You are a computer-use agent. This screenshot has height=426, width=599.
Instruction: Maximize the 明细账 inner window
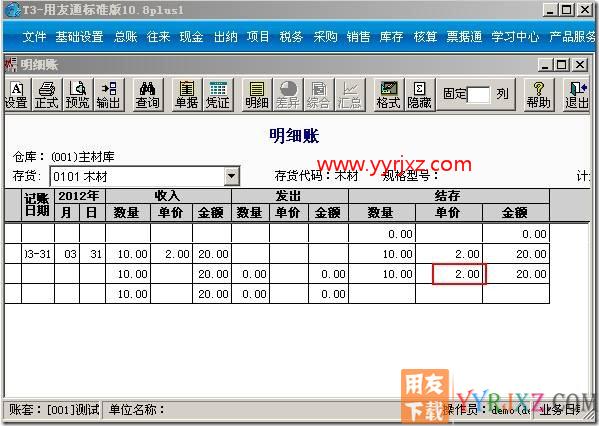click(x=562, y=65)
